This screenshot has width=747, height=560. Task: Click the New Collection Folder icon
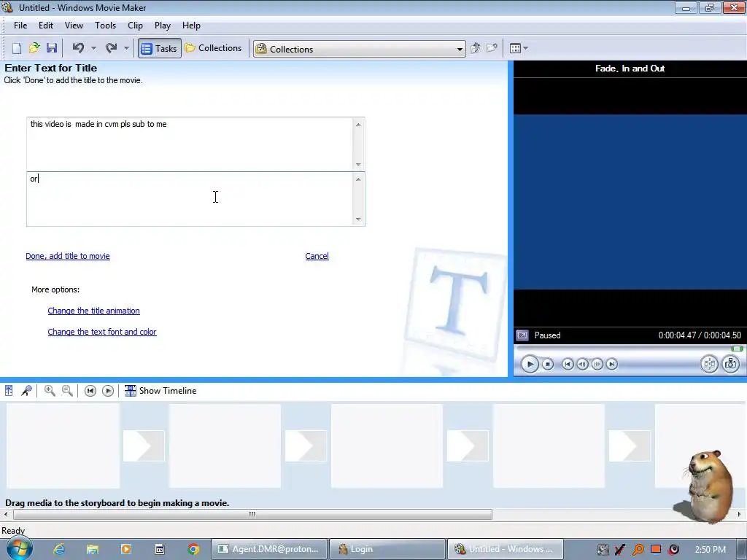[492, 48]
